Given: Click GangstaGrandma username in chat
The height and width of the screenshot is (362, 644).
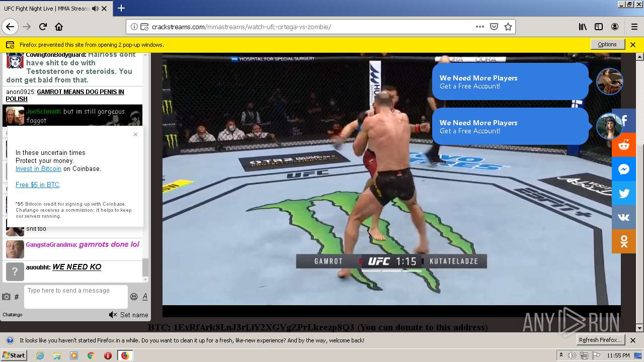Looking at the screenshot, I should (51, 245).
